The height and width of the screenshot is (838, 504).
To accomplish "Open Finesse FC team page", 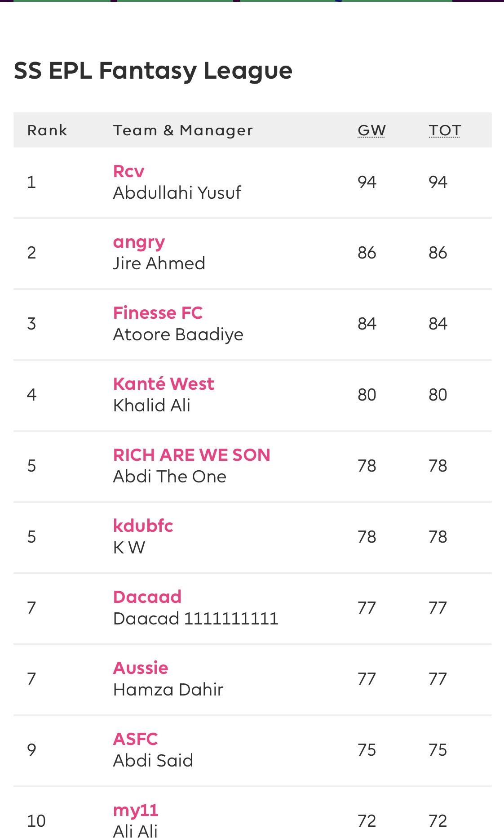I will [158, 313].
